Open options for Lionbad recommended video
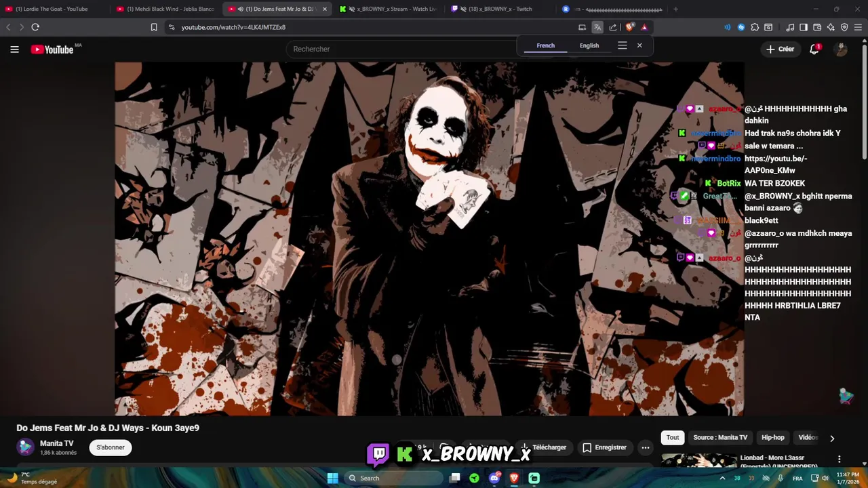 click(x=840, y=459)
